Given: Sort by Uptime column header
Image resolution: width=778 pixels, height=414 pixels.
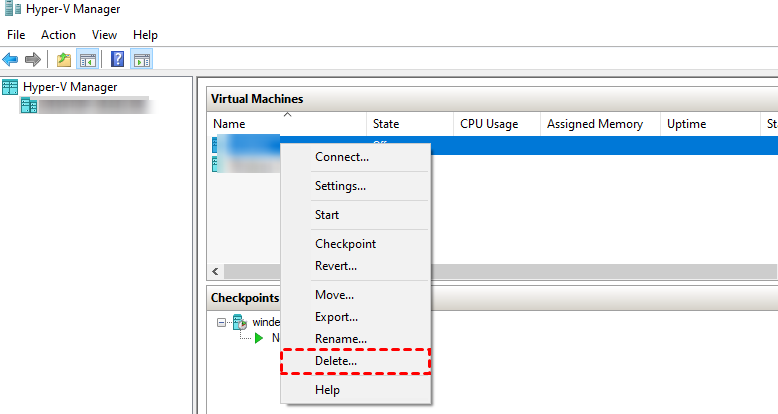Looking at the screenshot, I should [710, 124].
